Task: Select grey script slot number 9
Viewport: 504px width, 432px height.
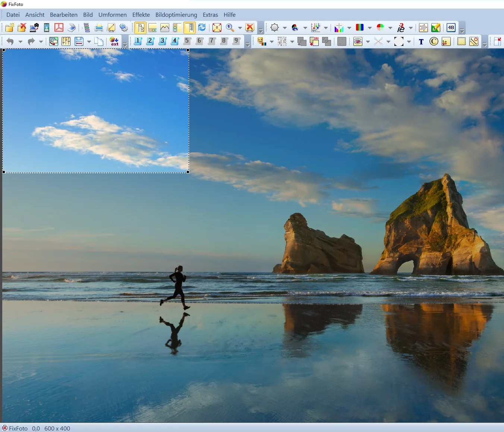Action: tap(236, 41)
